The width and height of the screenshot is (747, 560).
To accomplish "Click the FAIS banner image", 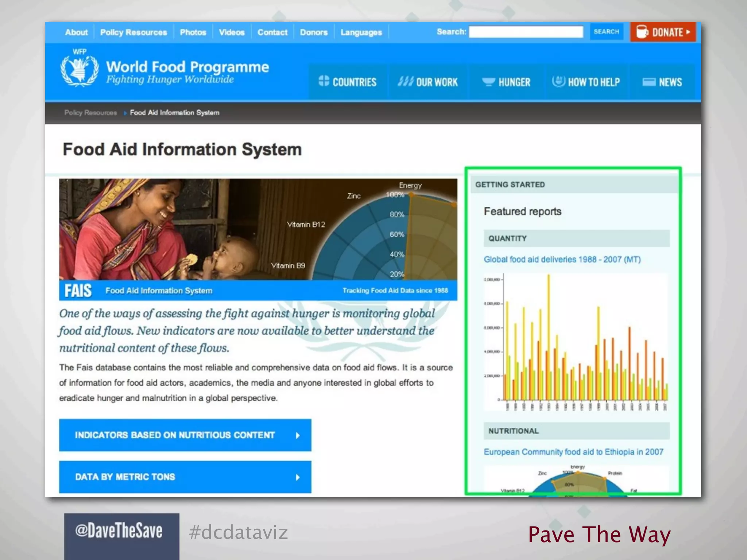I will point(258,240).
